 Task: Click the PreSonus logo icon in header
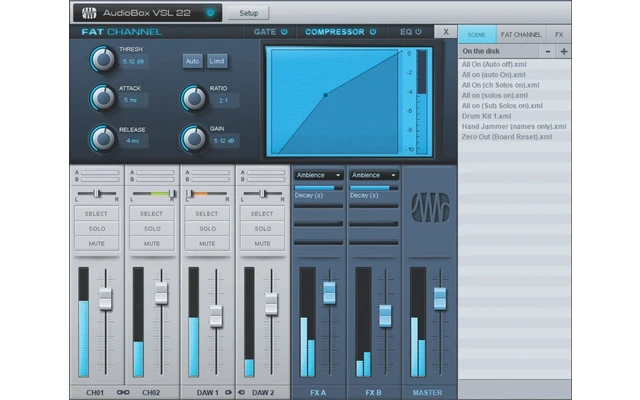pyautogui.click(x=89, y=13)
